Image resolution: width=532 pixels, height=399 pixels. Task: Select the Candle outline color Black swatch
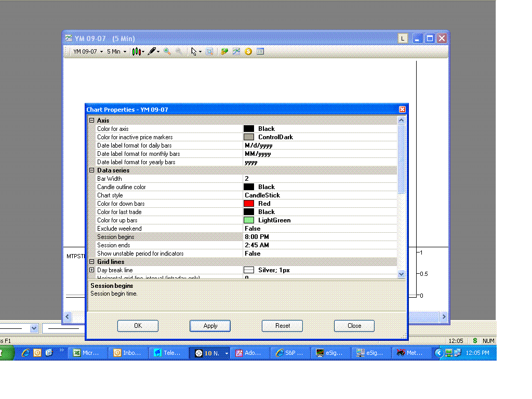point(249,187)
